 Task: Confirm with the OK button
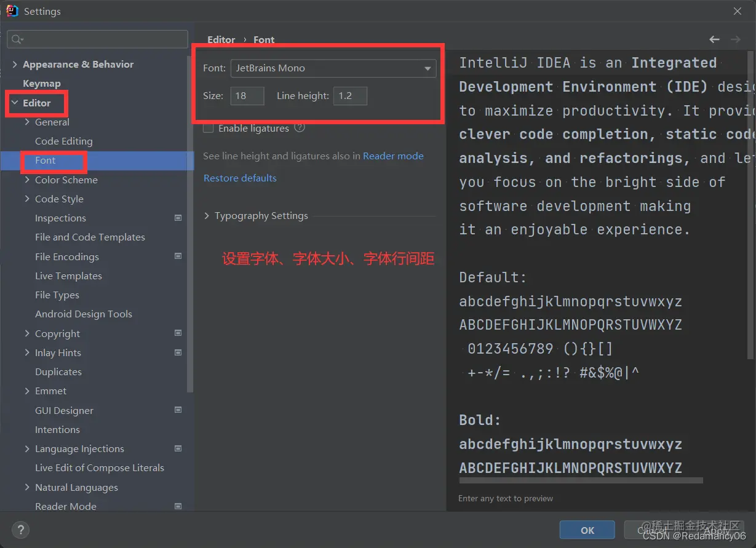point(587,530)
